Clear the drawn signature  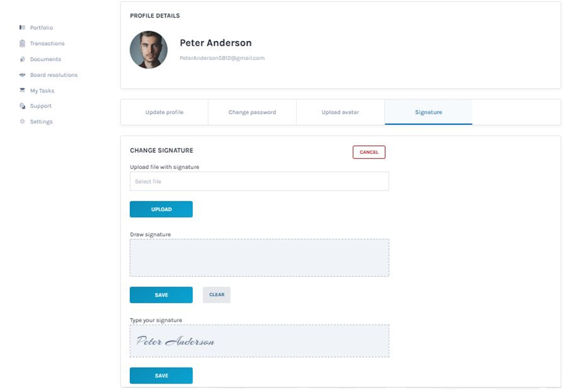217,295
